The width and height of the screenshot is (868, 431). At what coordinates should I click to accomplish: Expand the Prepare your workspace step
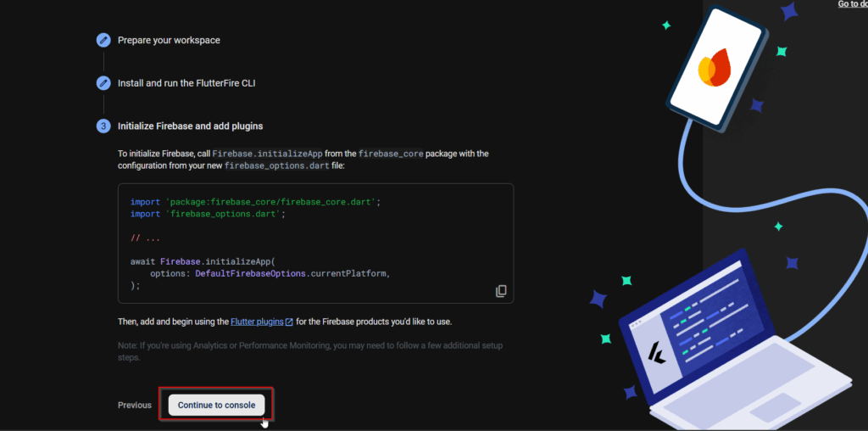(169, 40)
